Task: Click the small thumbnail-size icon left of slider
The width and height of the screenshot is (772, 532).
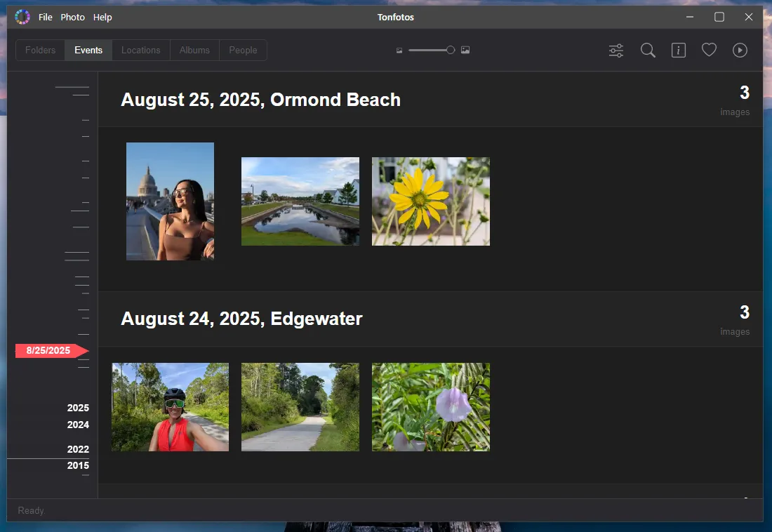Action: point(399,50)
